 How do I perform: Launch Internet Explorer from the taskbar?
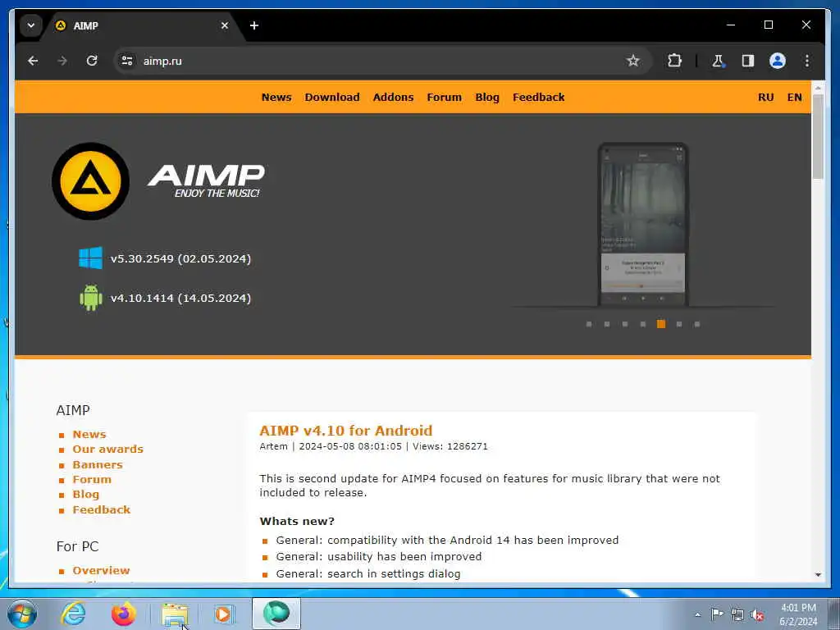(x=73, y=614)
